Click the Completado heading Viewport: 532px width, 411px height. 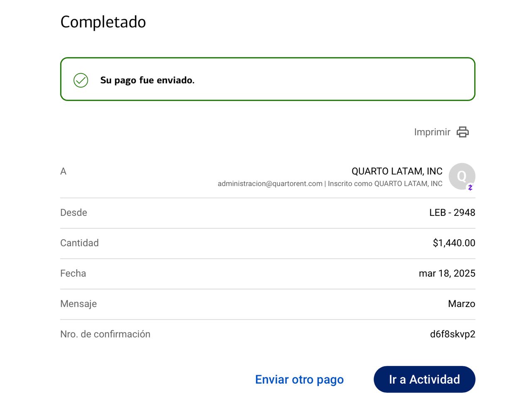tap(103, 22)
